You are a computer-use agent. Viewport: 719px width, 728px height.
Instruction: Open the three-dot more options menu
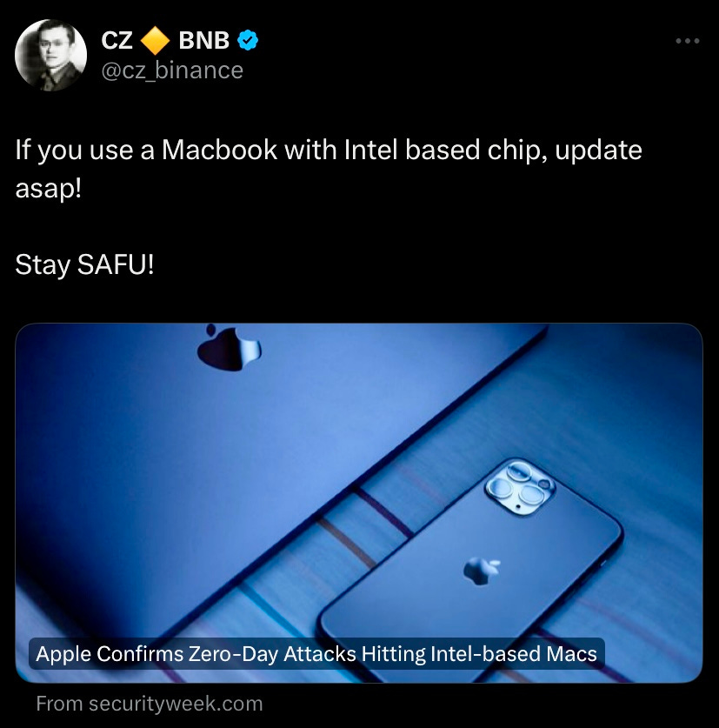[688, 42]
